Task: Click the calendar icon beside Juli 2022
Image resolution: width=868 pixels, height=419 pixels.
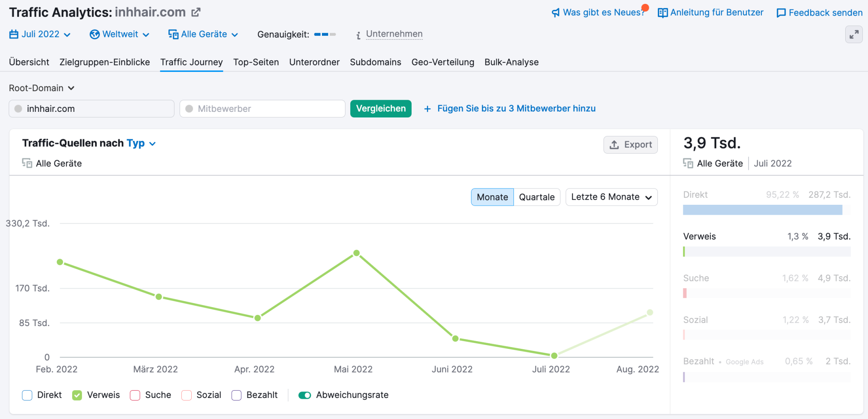Action: coord(14,34)
